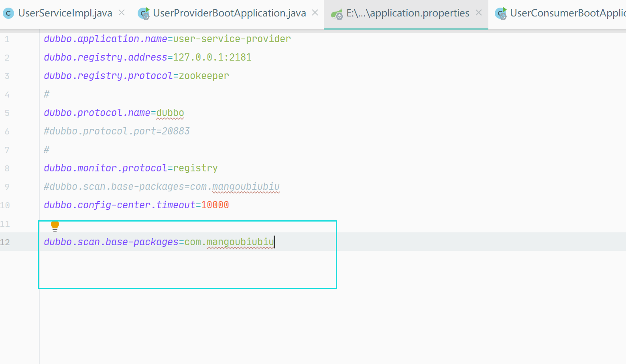Click the 10000 timeout value
The width and height of the screenshot is (626, 364).
coord(215,205)
